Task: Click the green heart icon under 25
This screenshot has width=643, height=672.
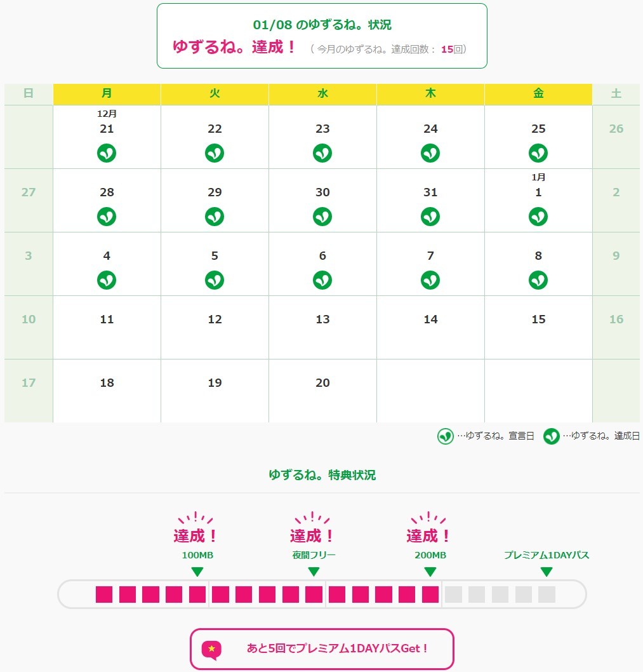Action: [538, 153]
